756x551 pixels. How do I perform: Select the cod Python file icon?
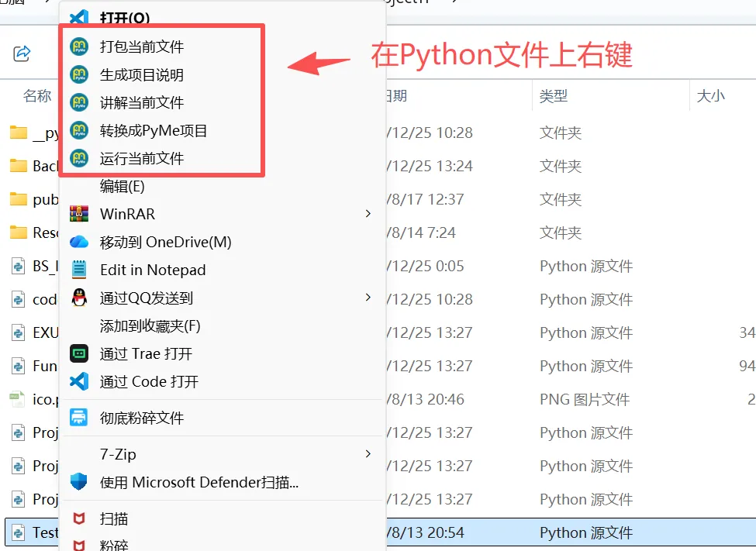[18, 299]
